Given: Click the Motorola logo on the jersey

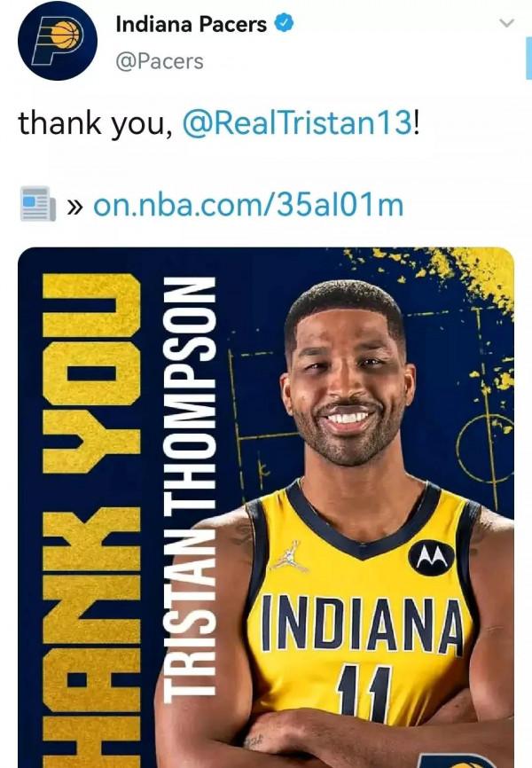Looking at the screenshot, I should pyautogui.click(x=431, y=558).
